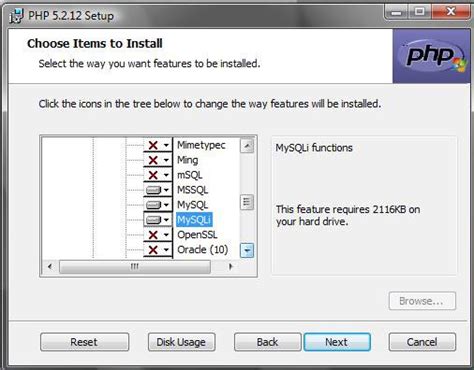Image resolution: width=474 pixels, height=370 pixels.
Task: Select the Ming feature label
Action: (187, 160)
